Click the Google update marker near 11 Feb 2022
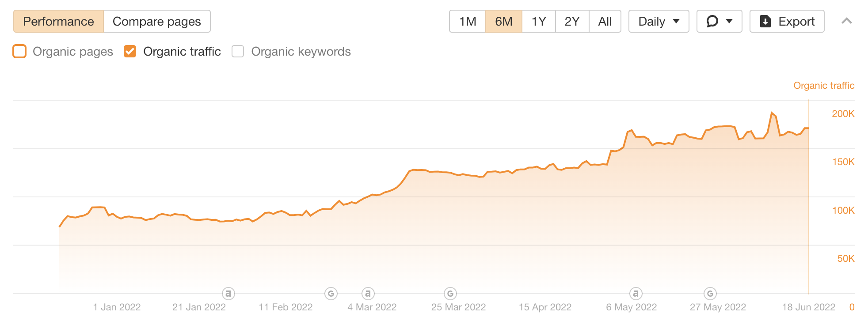This screenshot has width=868, height=317. [x=331, y=293]
